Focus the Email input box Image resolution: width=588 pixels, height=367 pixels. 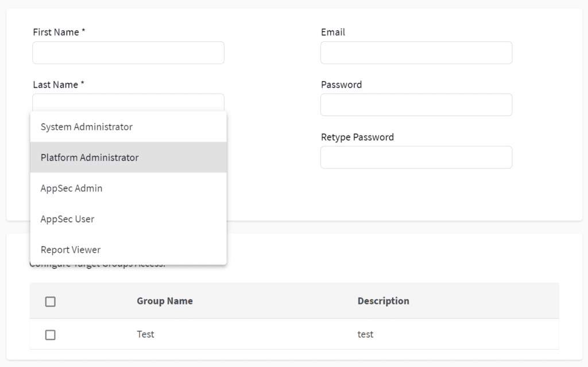click(416, 52)
